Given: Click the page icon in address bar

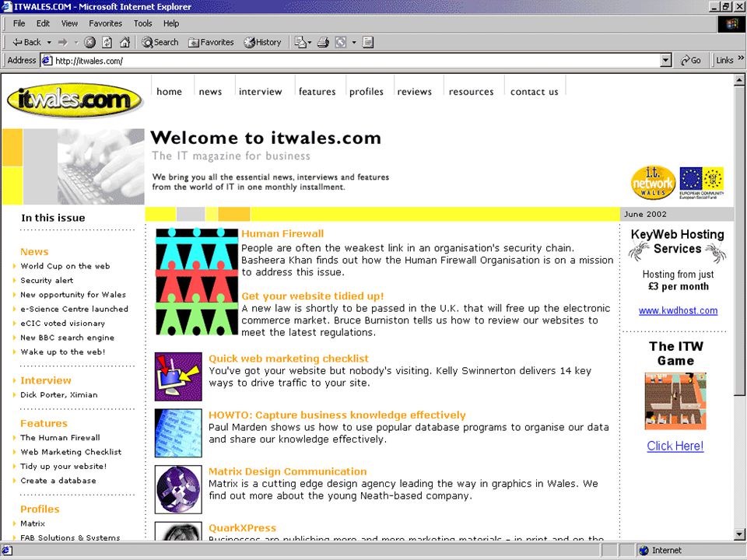Looking at the screenshot, I should [x=47, y=61].
